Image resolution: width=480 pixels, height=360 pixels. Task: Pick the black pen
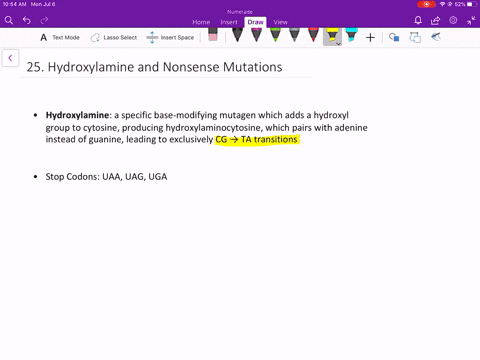[237, 35]
